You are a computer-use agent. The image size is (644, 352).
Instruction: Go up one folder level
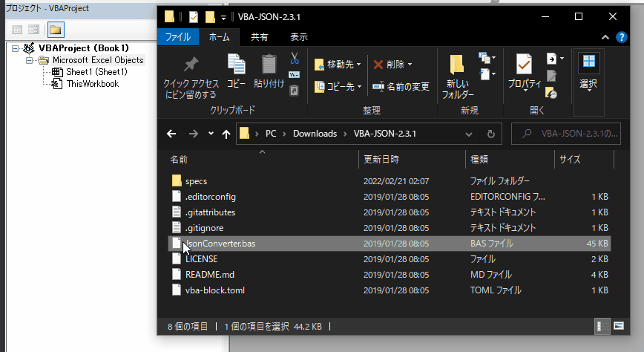pyautogui.click(x=226, y=134)
